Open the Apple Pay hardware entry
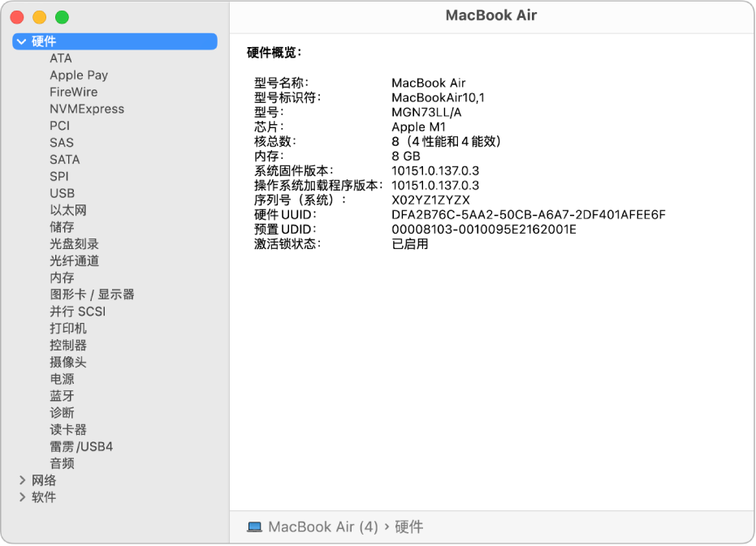Viewport: 756px width, 546px height. tap(78, 75)
